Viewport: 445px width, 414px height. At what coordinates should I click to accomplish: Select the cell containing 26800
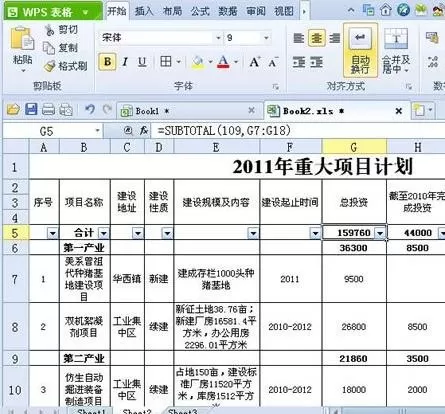[x=354, y=327]
